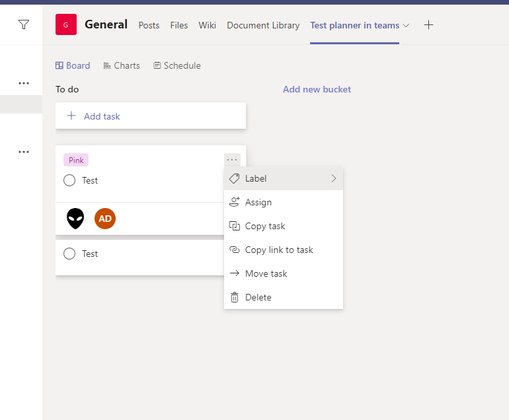Click the Copy link to task chain icon

[235, 250]
